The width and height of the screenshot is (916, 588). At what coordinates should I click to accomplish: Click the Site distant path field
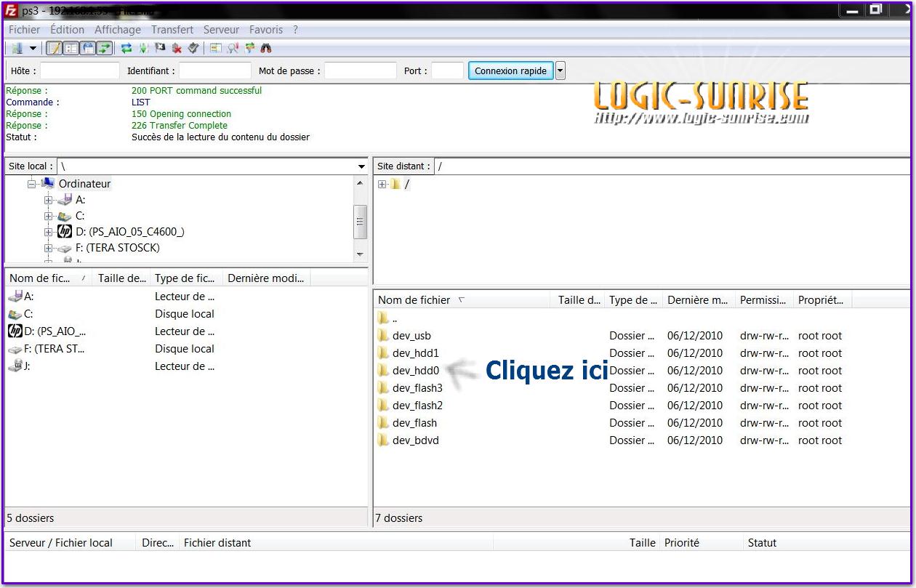pos(671,166)
